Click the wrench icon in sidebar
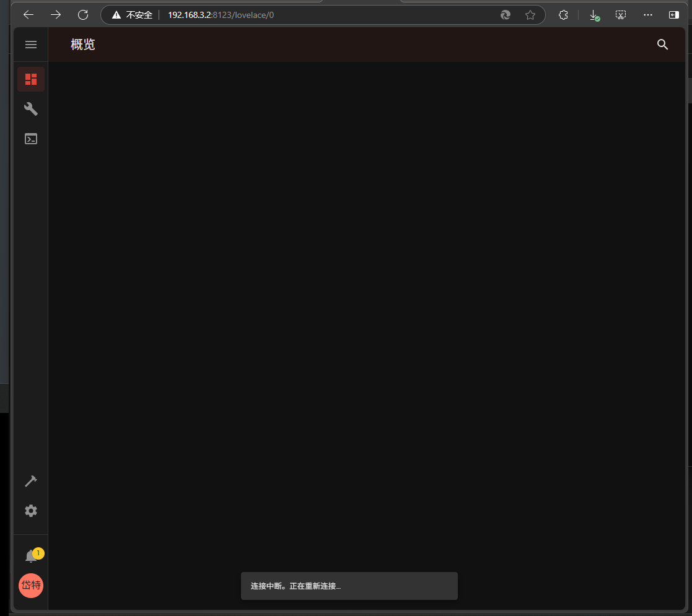The width and height of the screenshot is (692, 616). pos(31,109)
